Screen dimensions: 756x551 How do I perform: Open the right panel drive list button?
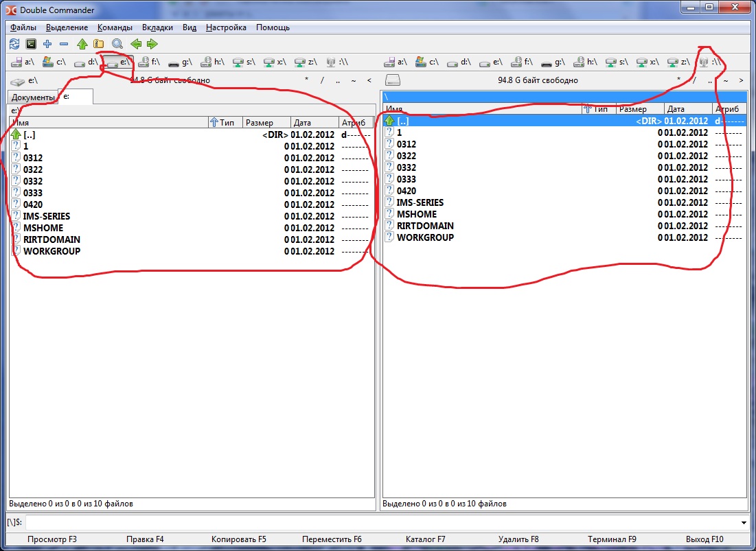pyautogui.click(x=392, y=80)
